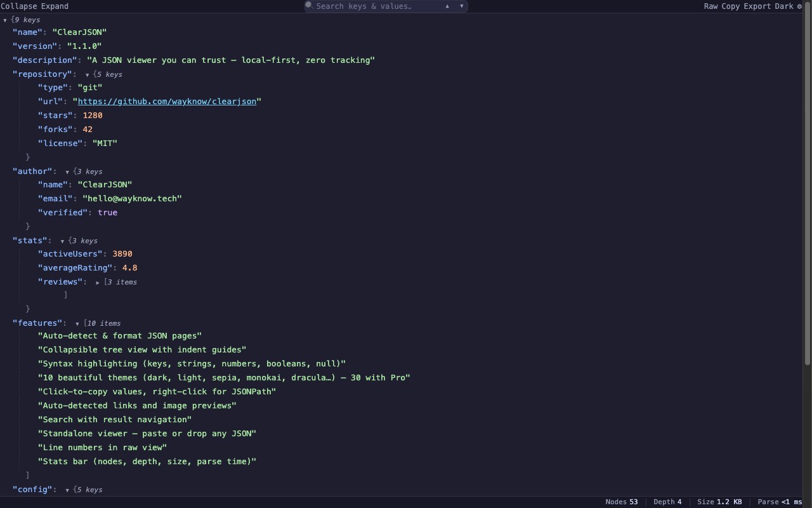Open the github.com/wayknow/clearjson link
This screenshot has height=508, width=812.
167,102
